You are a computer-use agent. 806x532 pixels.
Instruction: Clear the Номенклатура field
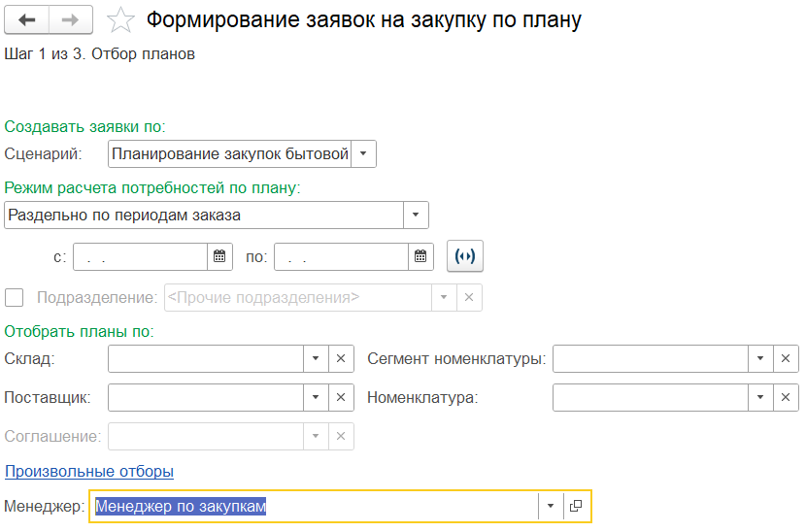pos(786,398)
